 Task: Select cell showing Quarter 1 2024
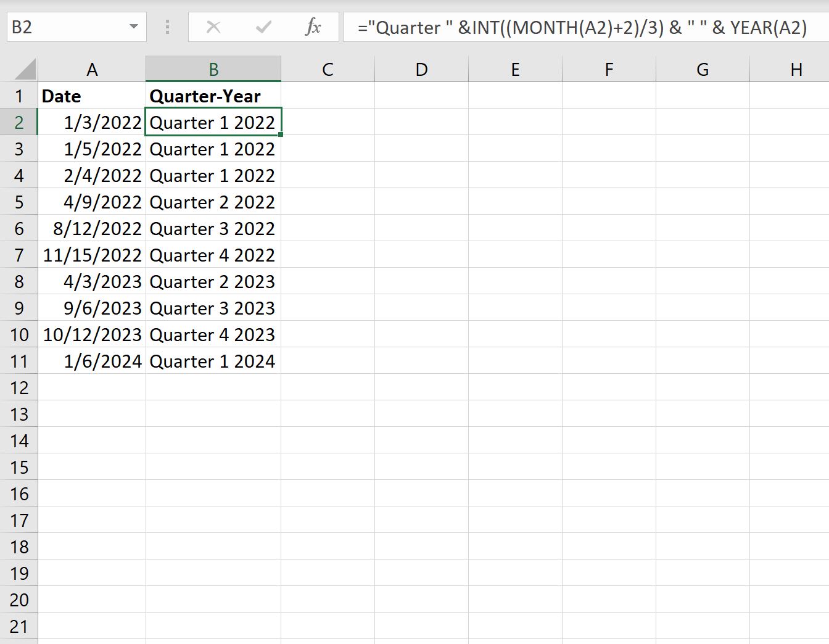click(213, 361)
